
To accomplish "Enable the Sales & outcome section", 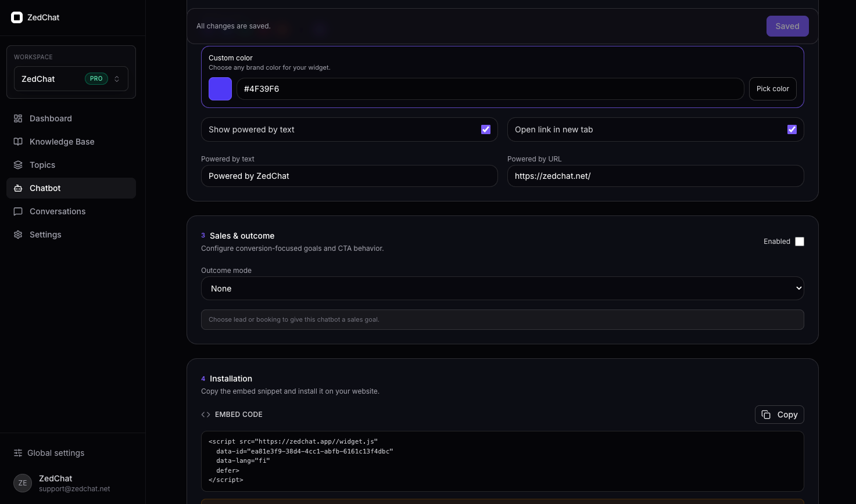I will (800, 242).
